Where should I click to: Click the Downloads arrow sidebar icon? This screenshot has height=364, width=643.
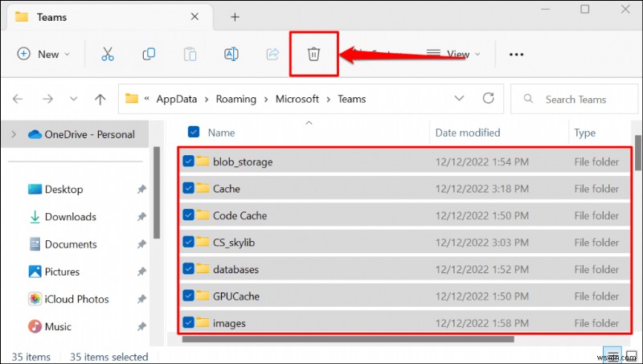(35, 217)
